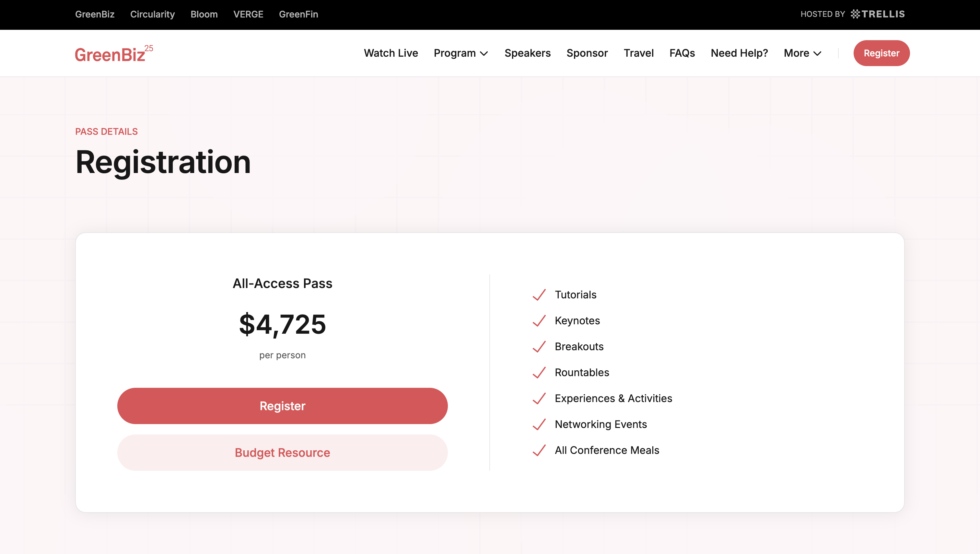Switch to the Circularity event site
The image size is (980, 554).
[x=152, y=14]
